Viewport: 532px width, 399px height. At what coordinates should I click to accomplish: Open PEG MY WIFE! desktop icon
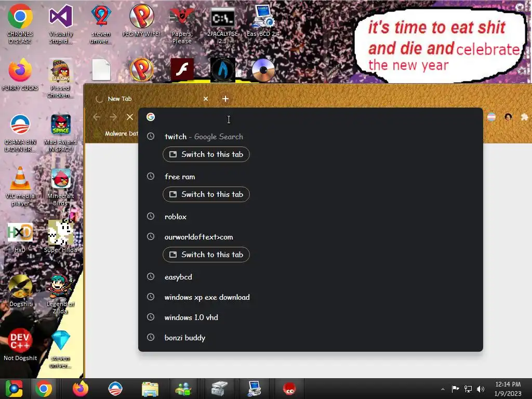point(141,20)
